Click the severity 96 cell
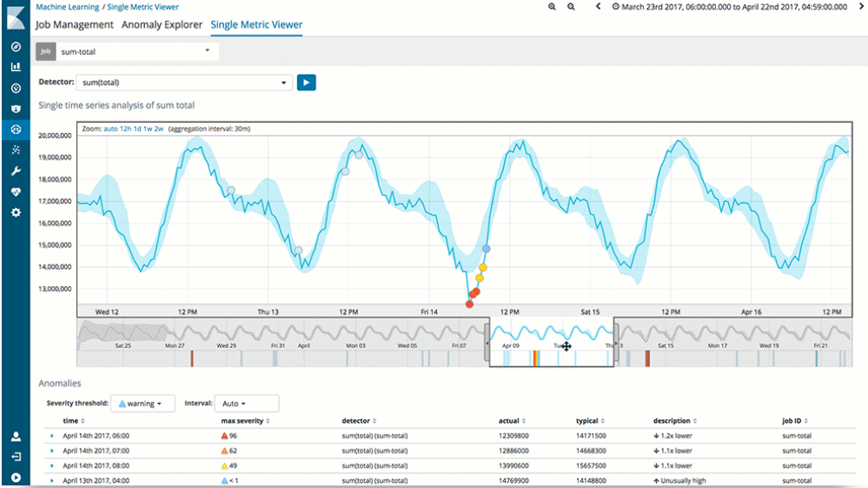Viewport: 868px width, 488px height. pyautogui.click(x=229, y=436)
